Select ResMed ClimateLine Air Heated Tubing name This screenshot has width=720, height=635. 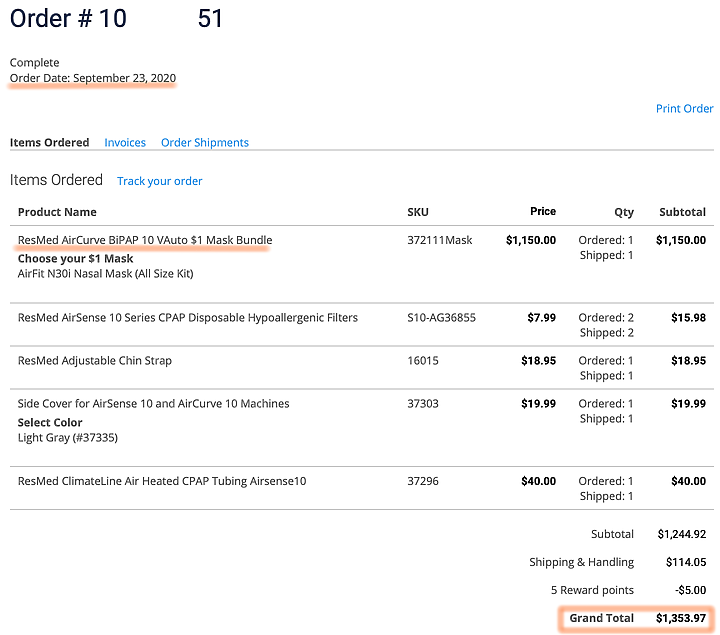[x=162, y=481]
